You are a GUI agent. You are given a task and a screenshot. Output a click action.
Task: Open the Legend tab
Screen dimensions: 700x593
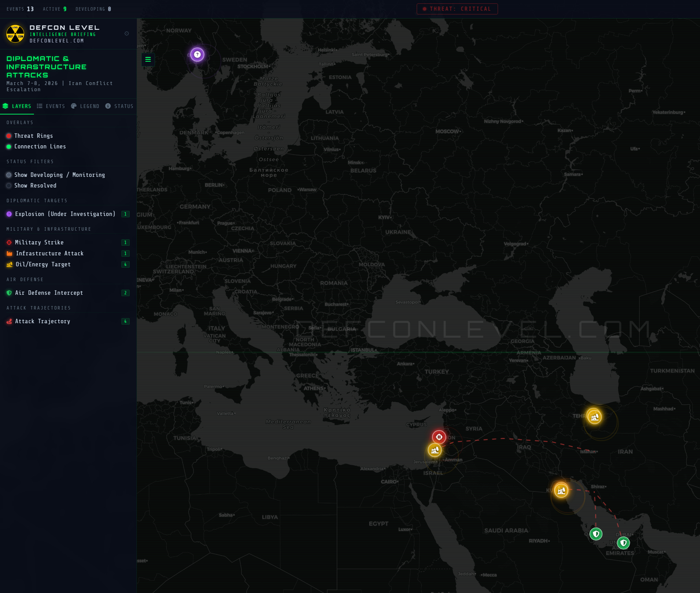85,106
